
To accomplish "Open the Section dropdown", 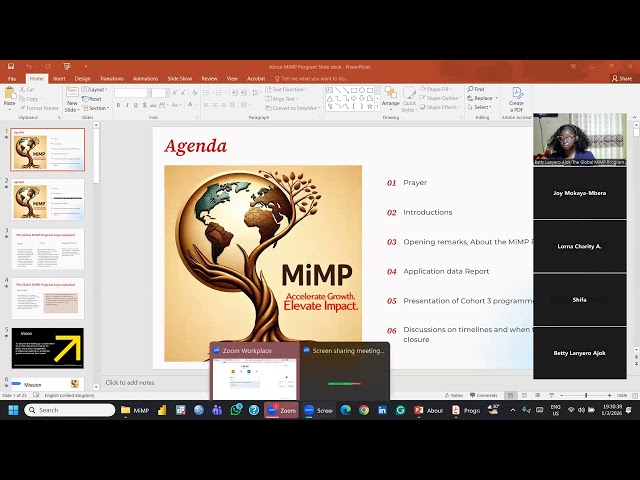I will click(96, 108).
